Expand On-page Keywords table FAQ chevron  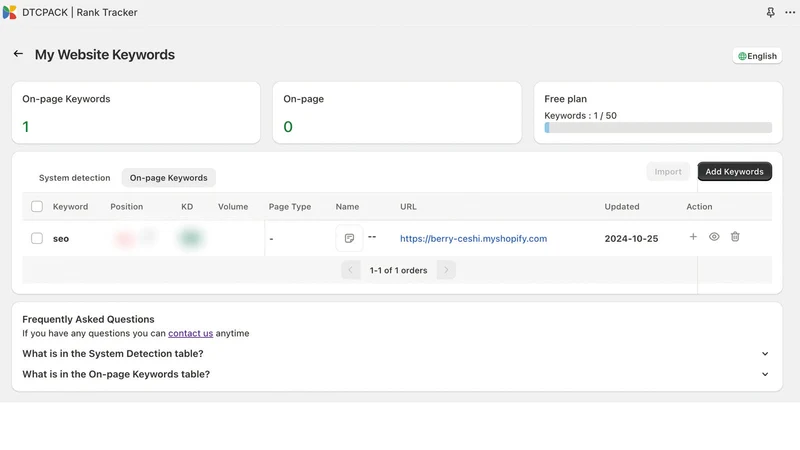(765, 374)
